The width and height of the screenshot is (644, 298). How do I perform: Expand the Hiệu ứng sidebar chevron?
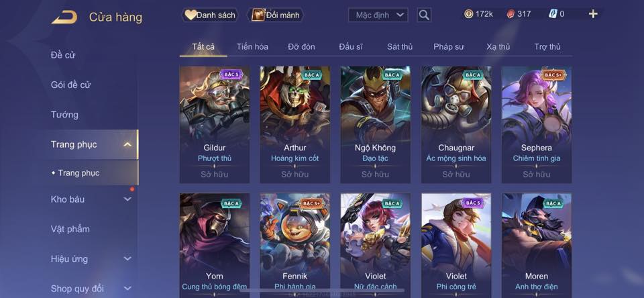point(127,258)
